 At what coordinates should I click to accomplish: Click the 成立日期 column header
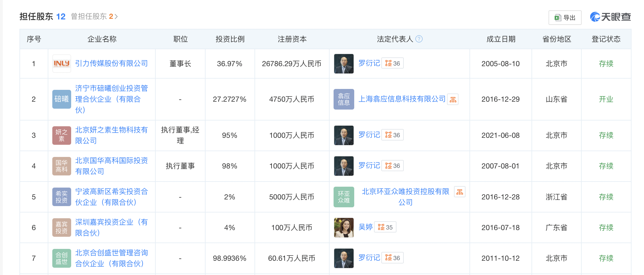[x=501, y=39]
